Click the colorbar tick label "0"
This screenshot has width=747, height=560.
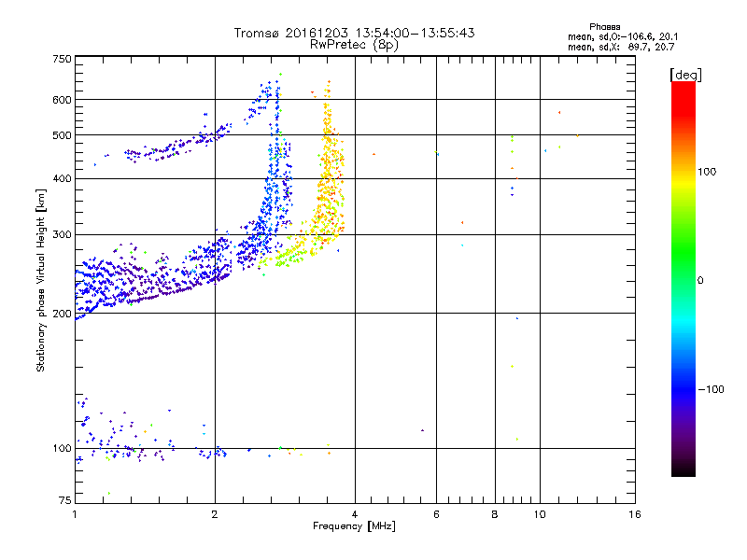(x=700, y=281)
